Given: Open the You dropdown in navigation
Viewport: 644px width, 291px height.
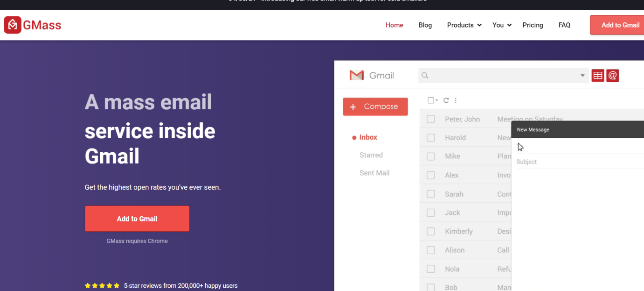Looking at the screenshot, I should pos(502,25).
